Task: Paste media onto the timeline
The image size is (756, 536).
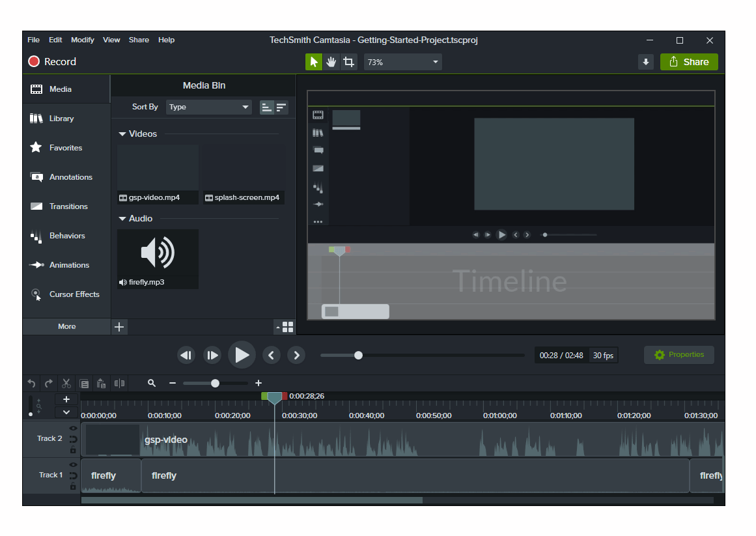Action: tap(101, 383)
